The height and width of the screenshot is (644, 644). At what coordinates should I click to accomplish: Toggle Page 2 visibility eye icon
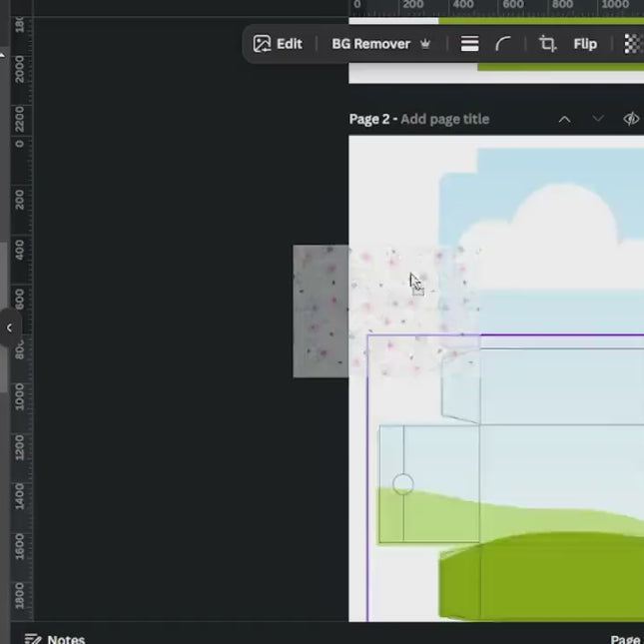[x=631, y=119]
